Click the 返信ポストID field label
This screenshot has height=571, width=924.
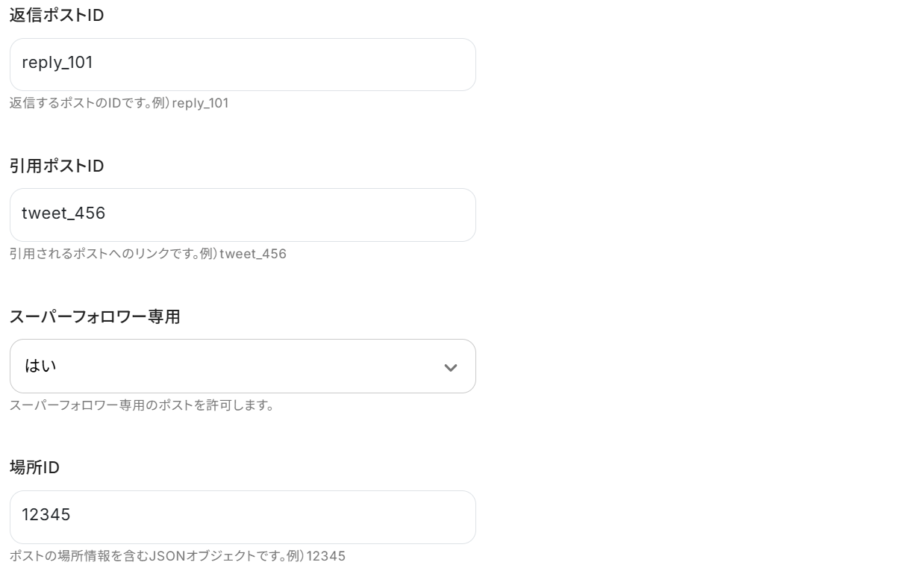[57, 15]
